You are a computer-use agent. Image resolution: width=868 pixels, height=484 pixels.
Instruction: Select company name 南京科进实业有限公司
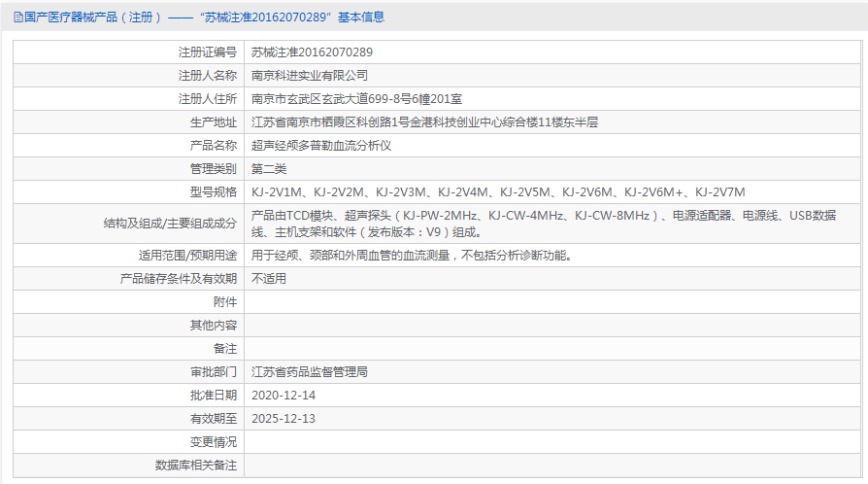coord(310,76)
